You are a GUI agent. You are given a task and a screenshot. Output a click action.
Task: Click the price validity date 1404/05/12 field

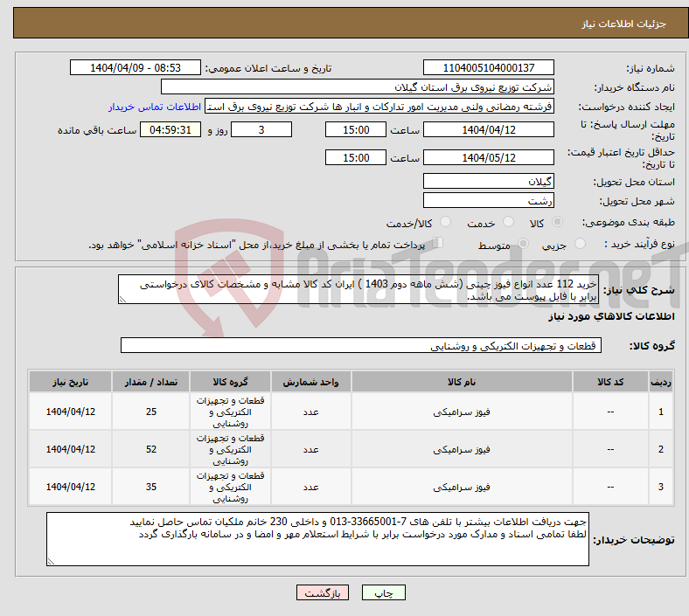488,157
